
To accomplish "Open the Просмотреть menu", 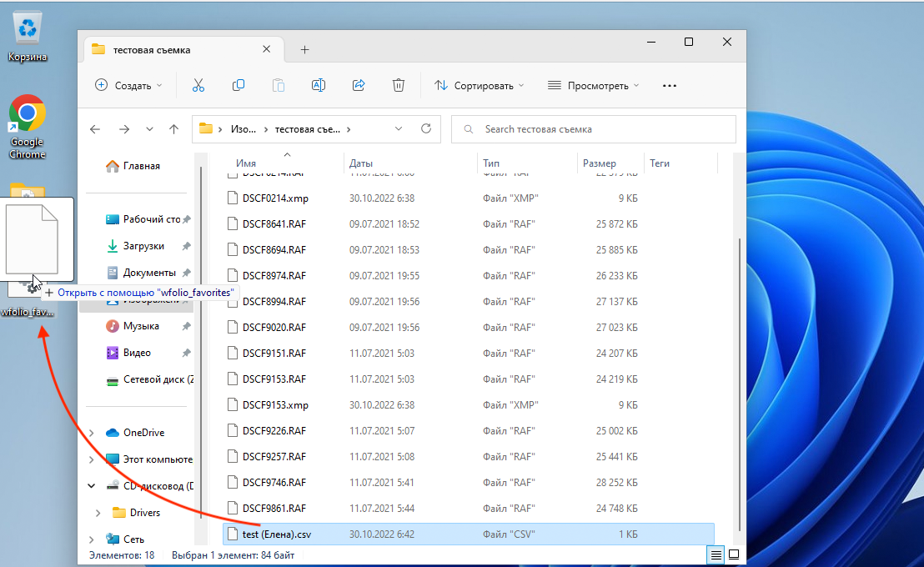I will (x=593, y=85).
